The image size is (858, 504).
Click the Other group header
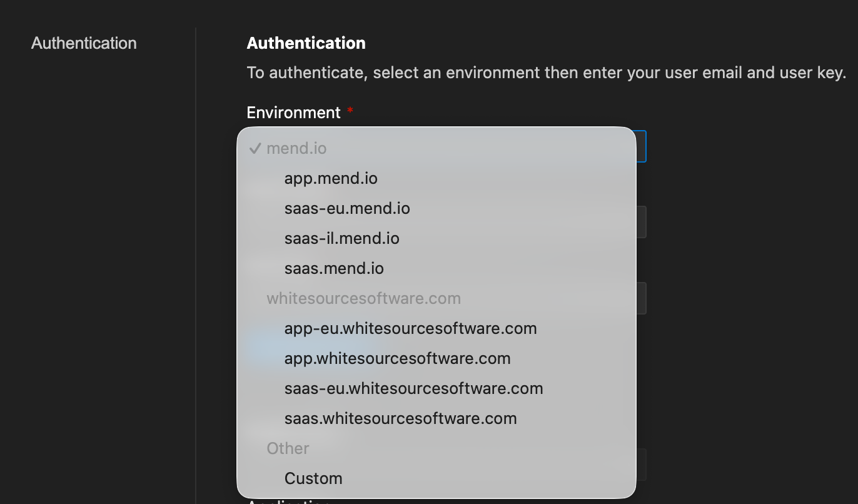pos(288,449)
